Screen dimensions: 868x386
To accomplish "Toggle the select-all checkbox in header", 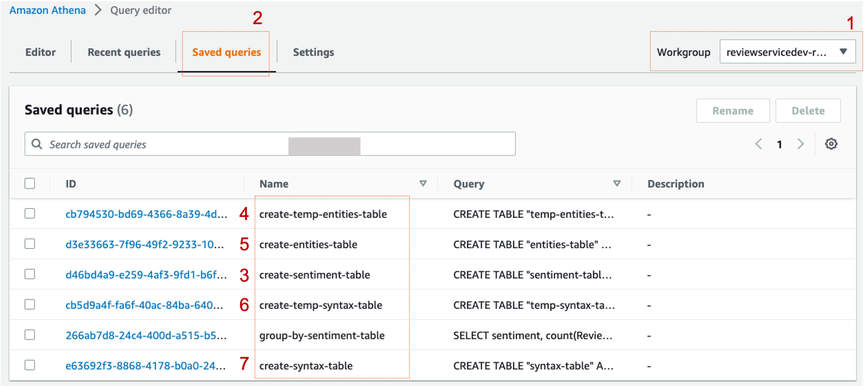I will (30, 184).
